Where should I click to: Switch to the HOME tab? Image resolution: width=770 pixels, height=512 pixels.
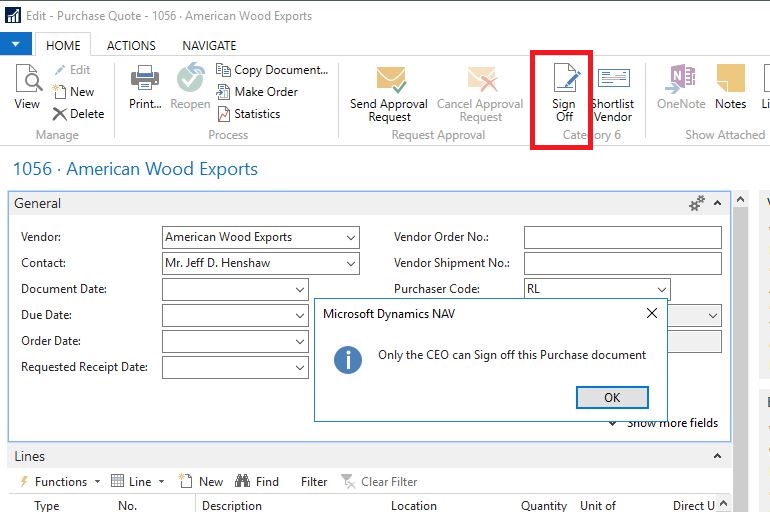pyautogui.click(x=63, y=46)
